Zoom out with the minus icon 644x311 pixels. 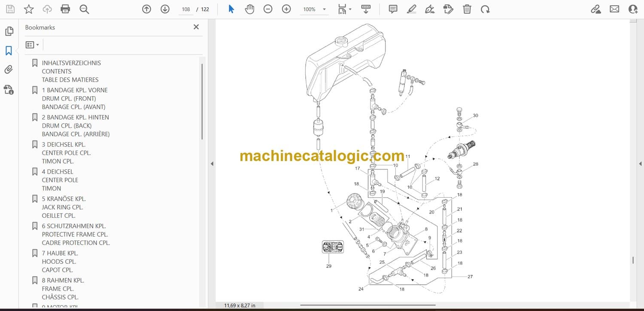point(268,9)
